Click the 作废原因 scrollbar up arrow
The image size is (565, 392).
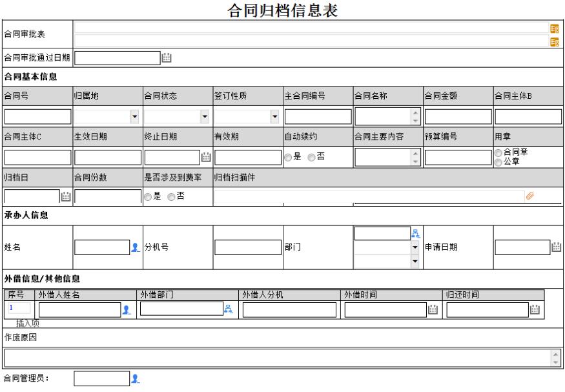click(x=555, y=354)
